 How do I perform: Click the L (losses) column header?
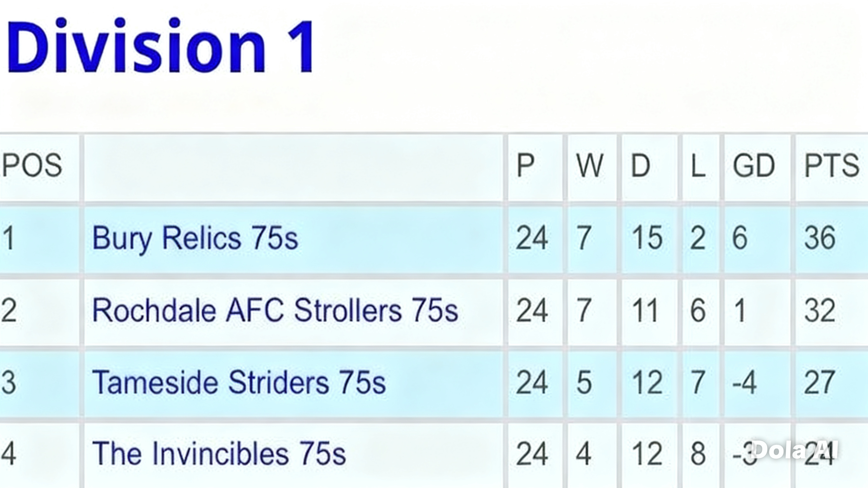point(698,165)
